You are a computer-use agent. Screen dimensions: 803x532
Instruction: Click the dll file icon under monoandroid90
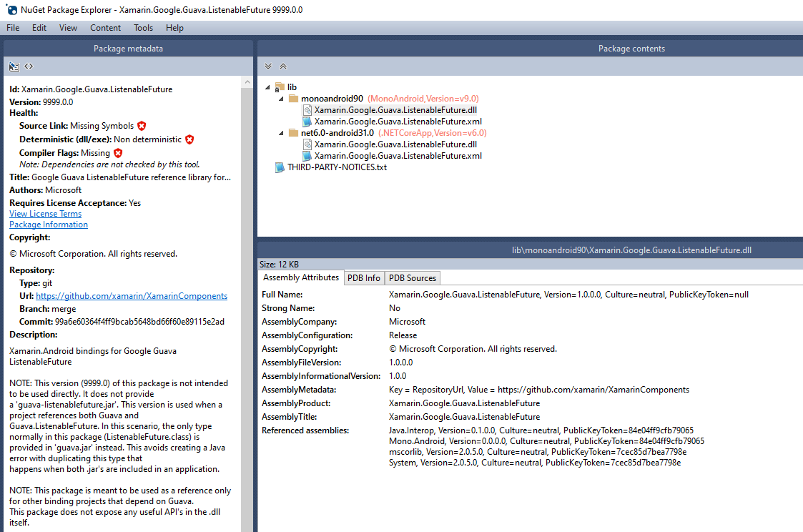pos(307,110)
